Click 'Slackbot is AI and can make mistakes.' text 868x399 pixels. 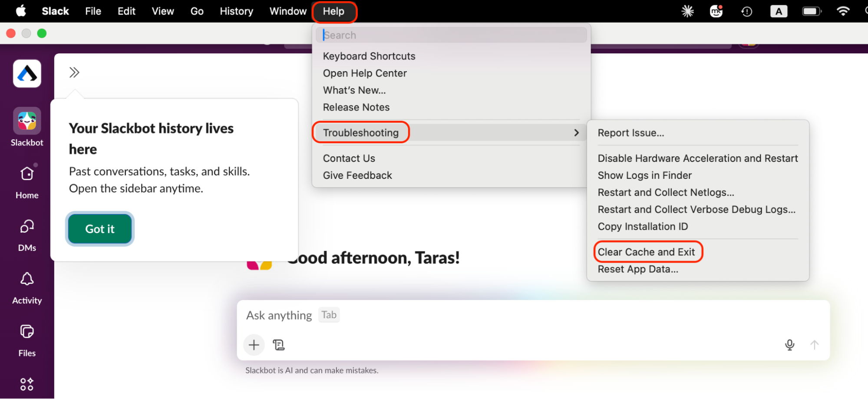pos(312,370)
